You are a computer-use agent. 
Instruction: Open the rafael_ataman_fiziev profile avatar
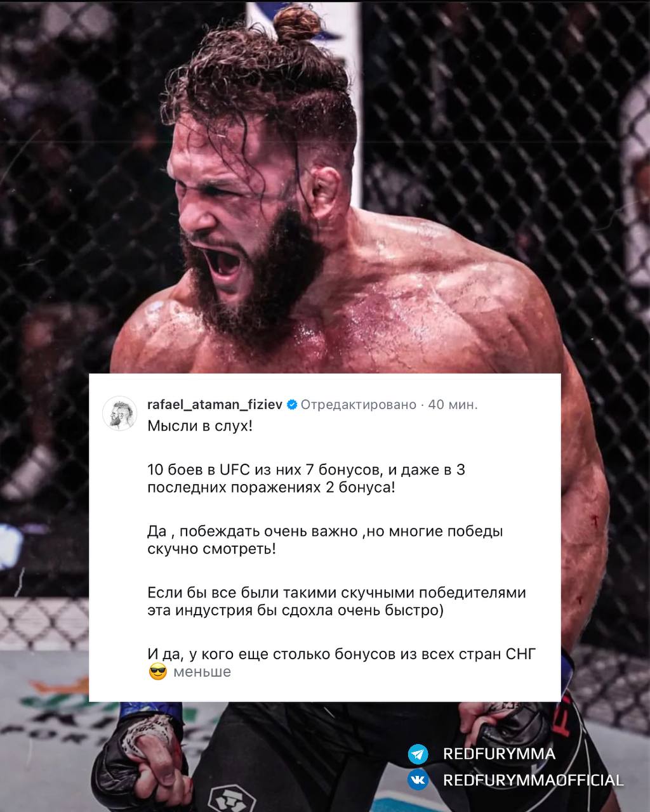click(119, 414)
